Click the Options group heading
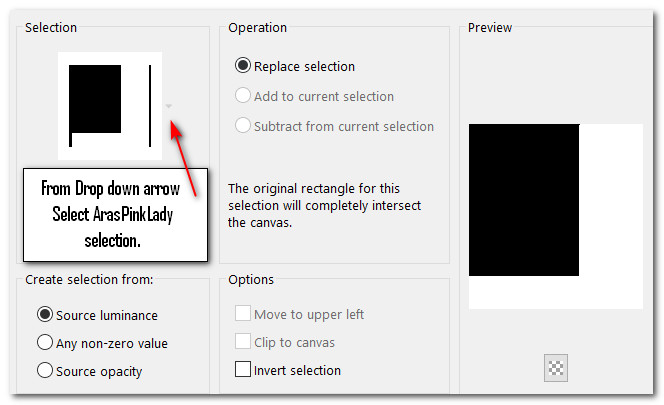 (x=251, y=280)
